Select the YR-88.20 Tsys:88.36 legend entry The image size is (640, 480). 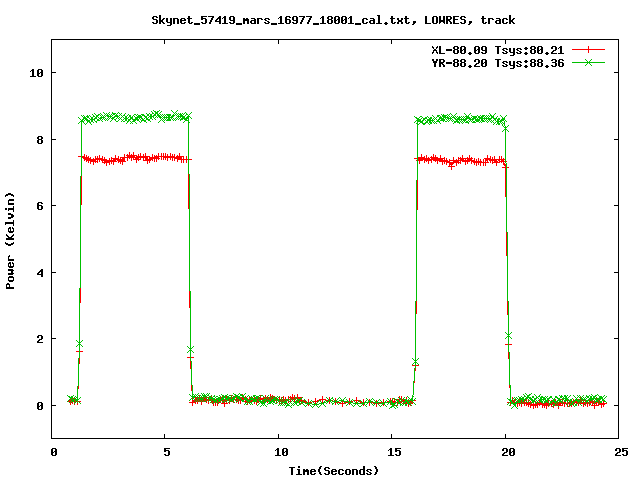pyautogui.click(x=498, y=63)
